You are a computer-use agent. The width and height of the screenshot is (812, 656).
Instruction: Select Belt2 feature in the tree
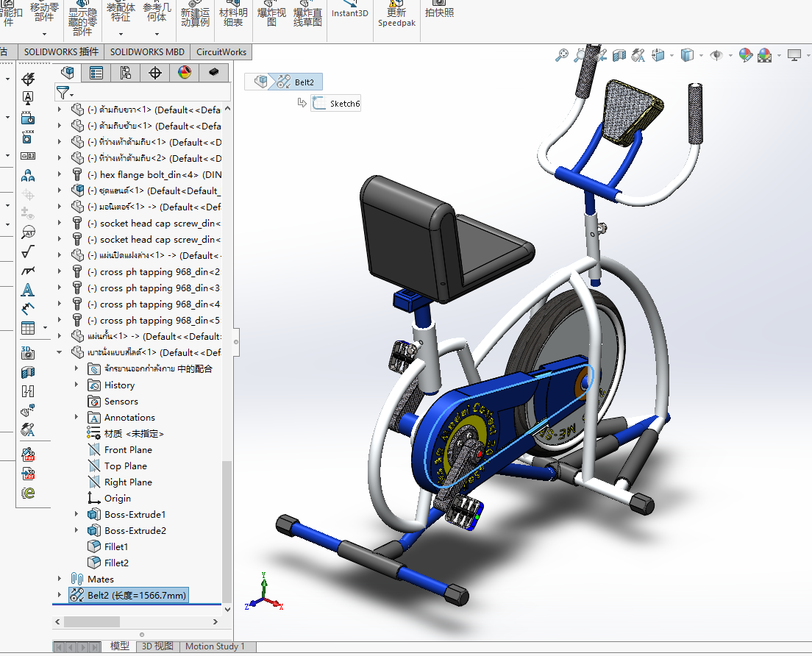pyautogui.click(x=137, y=596)
